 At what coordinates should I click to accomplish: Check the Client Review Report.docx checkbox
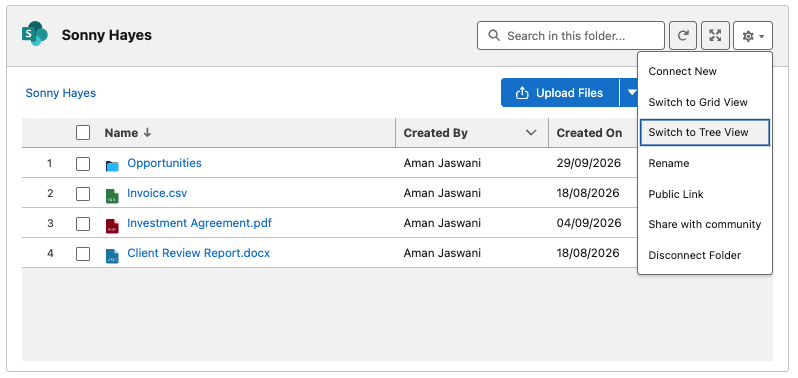(83, 254)
